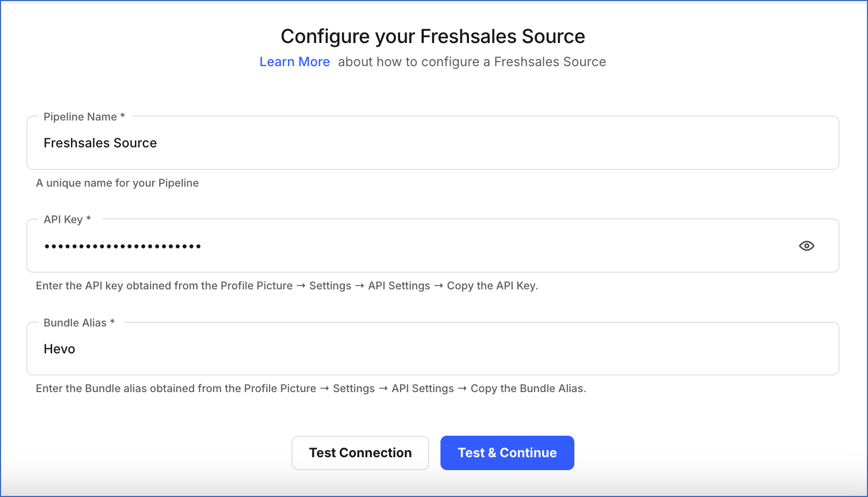The height and width of the screenshot is (497, 868).
Task: Open the Learn More documentation link
Action: (x=294, y=61)
